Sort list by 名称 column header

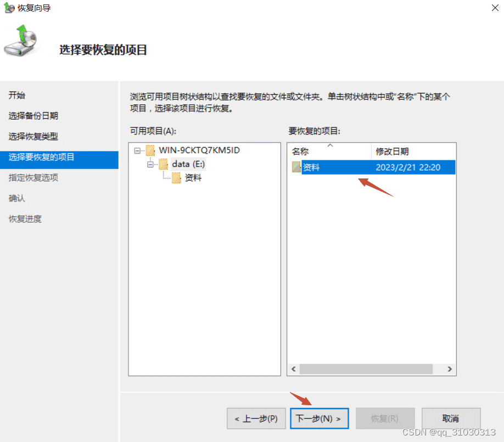coord(329,152)
